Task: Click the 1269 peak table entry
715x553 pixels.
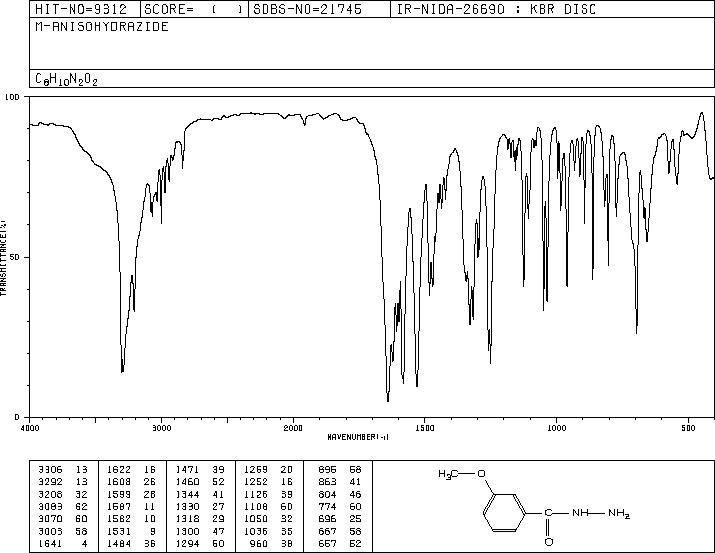Action: tap(269, 469)
